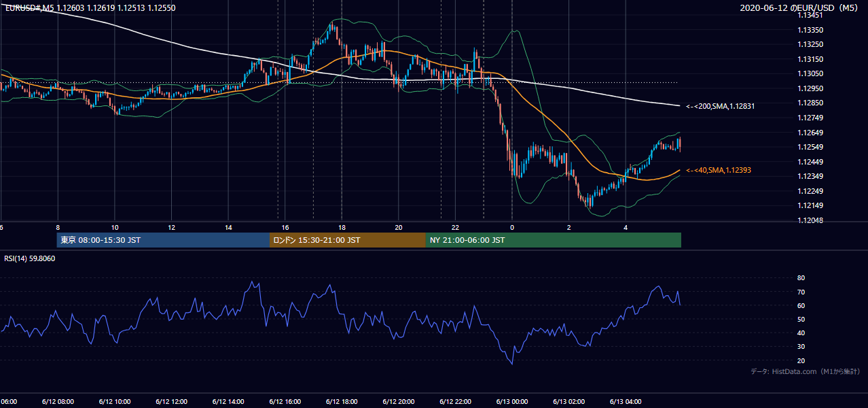Click hour label 10 under the price chart

coord(115,228)
